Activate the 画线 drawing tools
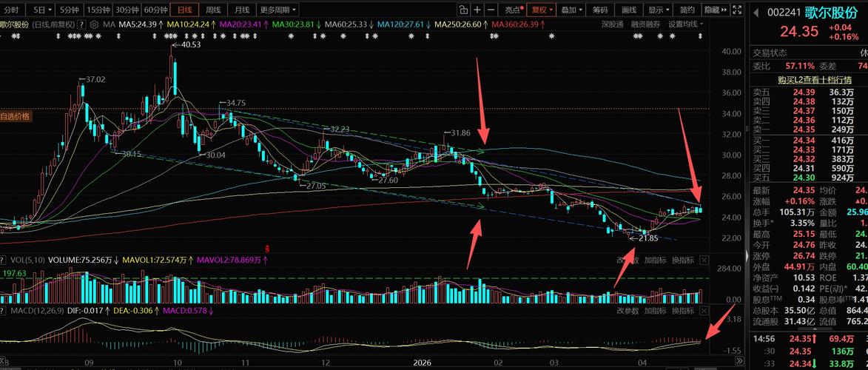Screen dimensions: 868x370 pos(630,10)
